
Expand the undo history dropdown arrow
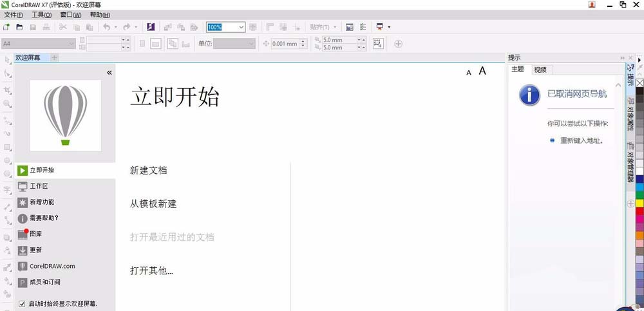[116, 27]
